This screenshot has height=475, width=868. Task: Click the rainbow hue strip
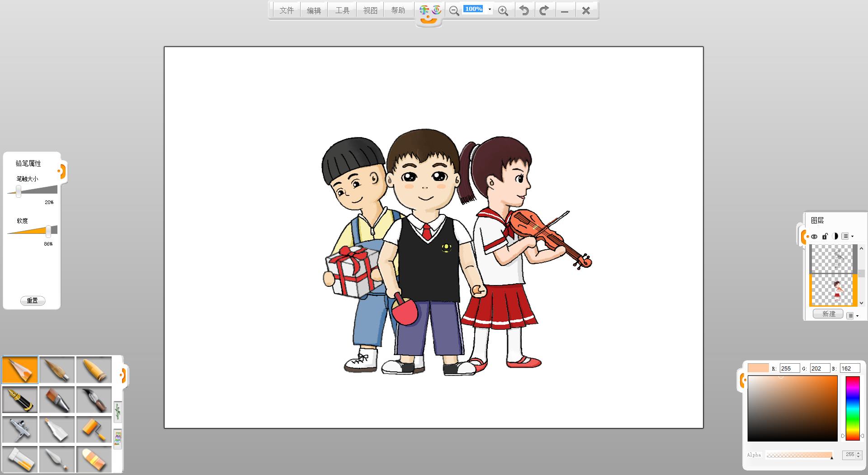click(x=852, y=408)
